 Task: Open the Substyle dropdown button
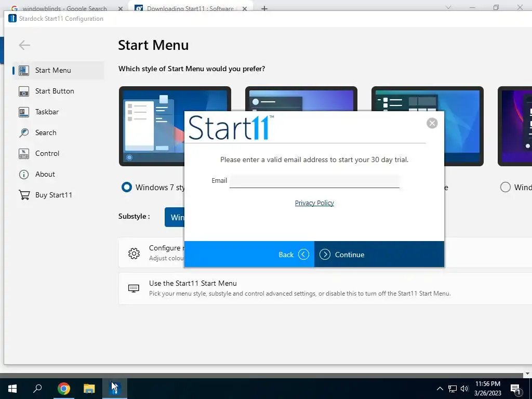click(x=175, y=217)
